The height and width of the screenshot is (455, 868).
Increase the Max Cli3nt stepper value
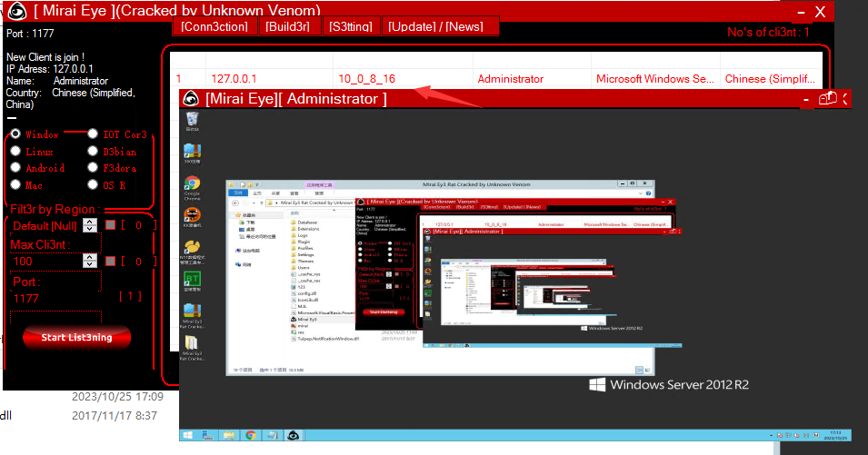(x=90, y=258)
